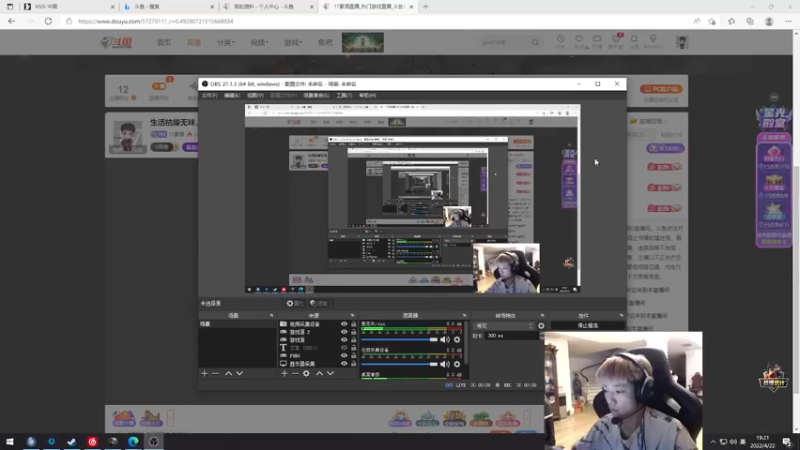
Task: Toggle visibility of the 游戏源 source
Action: click(344, 340)
